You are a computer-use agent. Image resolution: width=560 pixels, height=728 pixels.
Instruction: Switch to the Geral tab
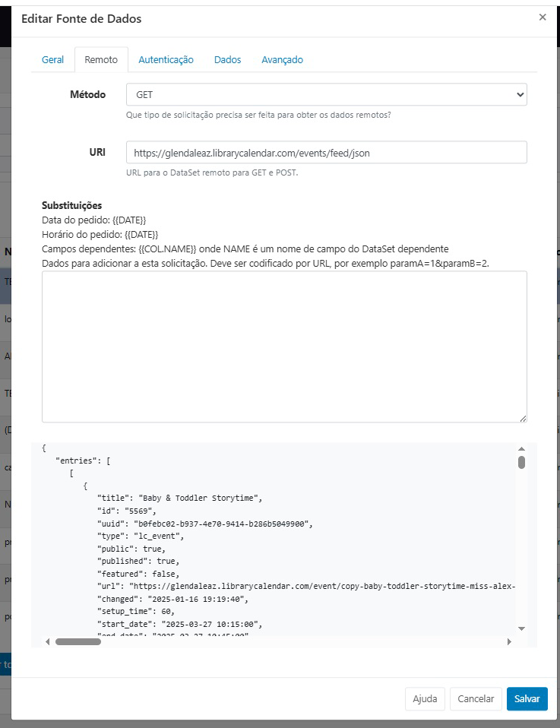52,60
